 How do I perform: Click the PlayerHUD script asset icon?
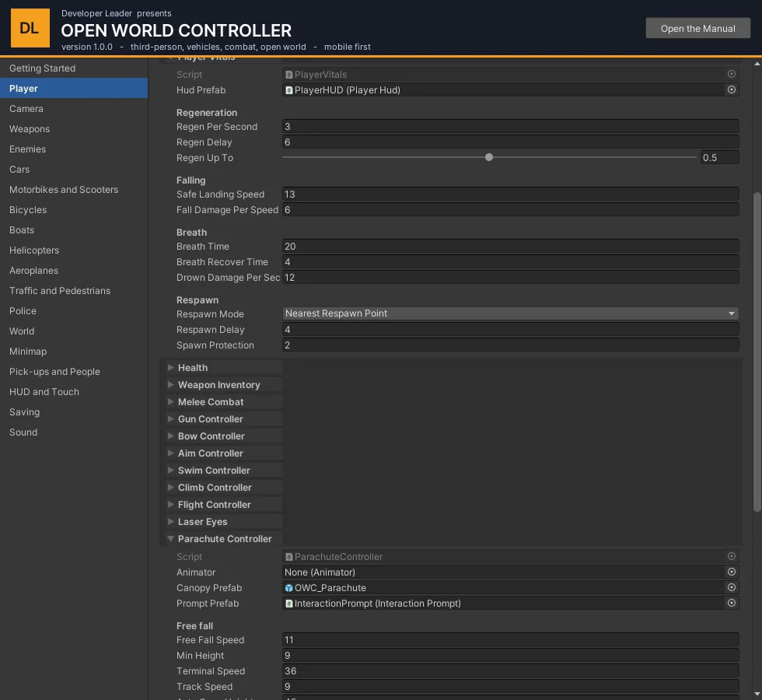pos(288,90)
